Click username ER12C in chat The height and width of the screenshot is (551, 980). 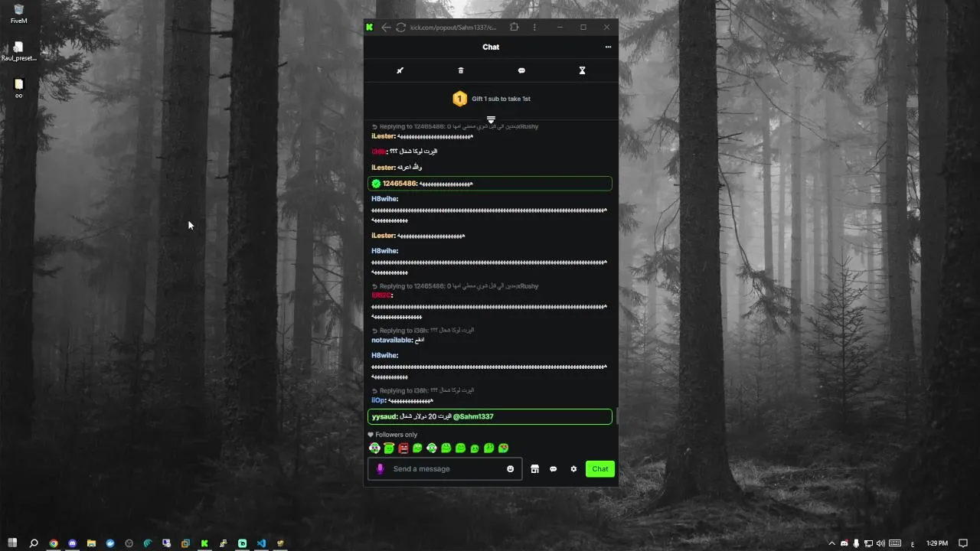[381, 295]
